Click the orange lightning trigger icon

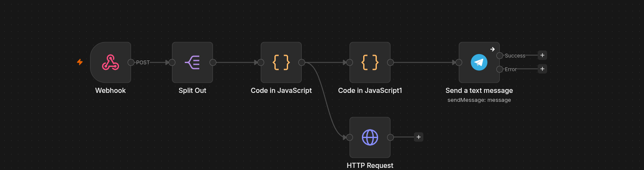click(x=80, y=62)
